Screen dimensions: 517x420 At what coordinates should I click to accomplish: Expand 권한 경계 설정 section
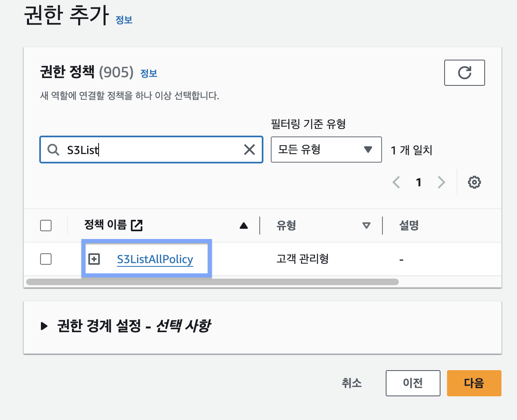point(44,326)
